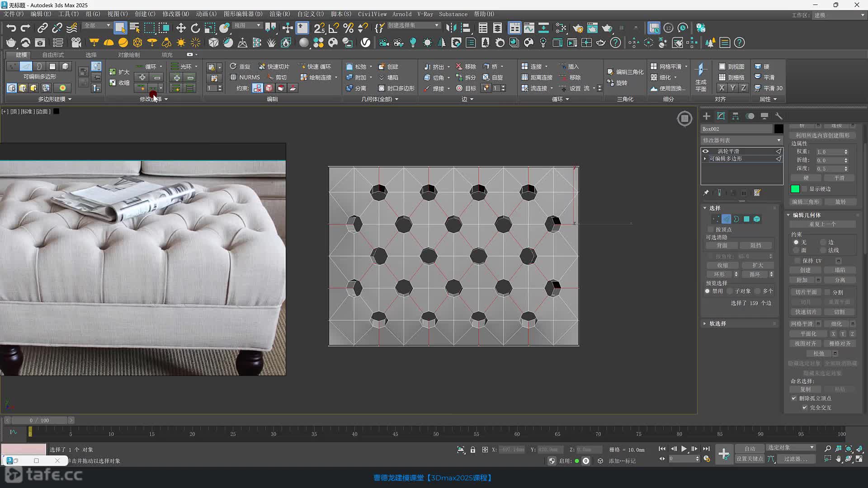Expand the 可编辑多边形 modifier tree arrow
The height and width of the screenshot is (488, 868).
[705, 159]
